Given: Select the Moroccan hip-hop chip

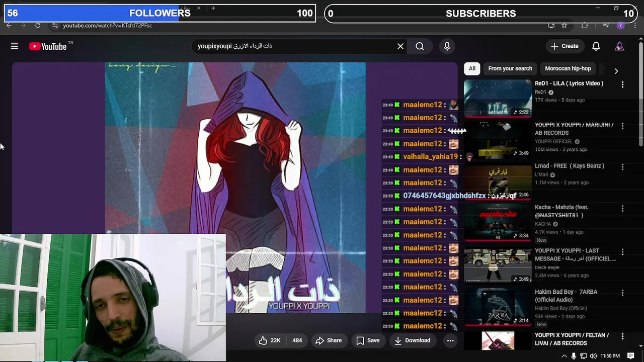Looking at the screenshot, I should coord(568,68).
